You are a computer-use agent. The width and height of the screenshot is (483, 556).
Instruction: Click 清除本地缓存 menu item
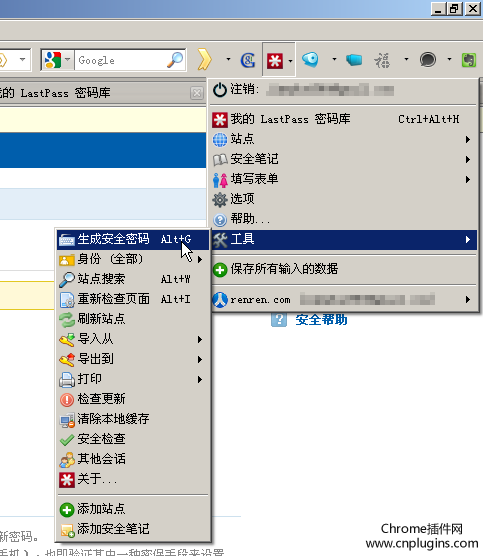pyautogui.click(x=133, y=419)
